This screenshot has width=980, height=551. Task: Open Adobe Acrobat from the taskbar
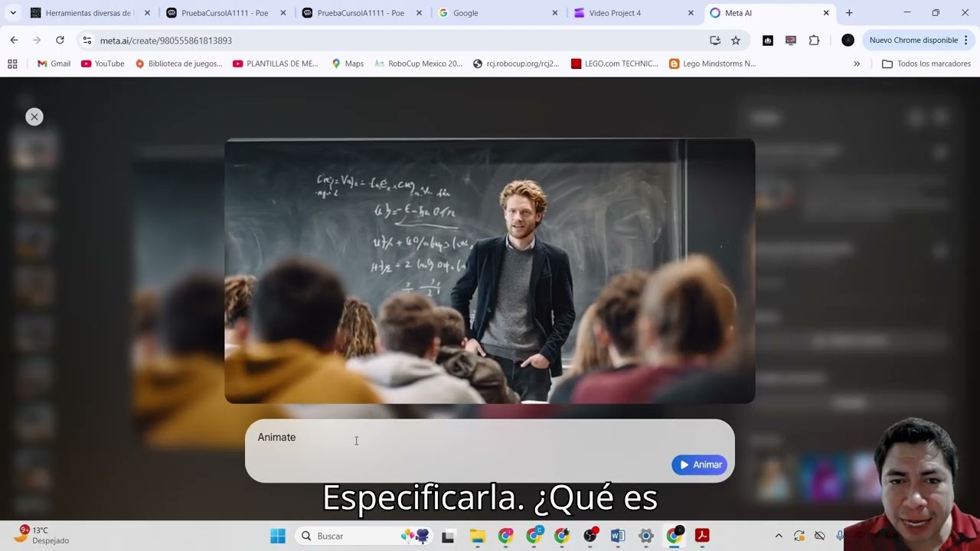coord(702,536)
